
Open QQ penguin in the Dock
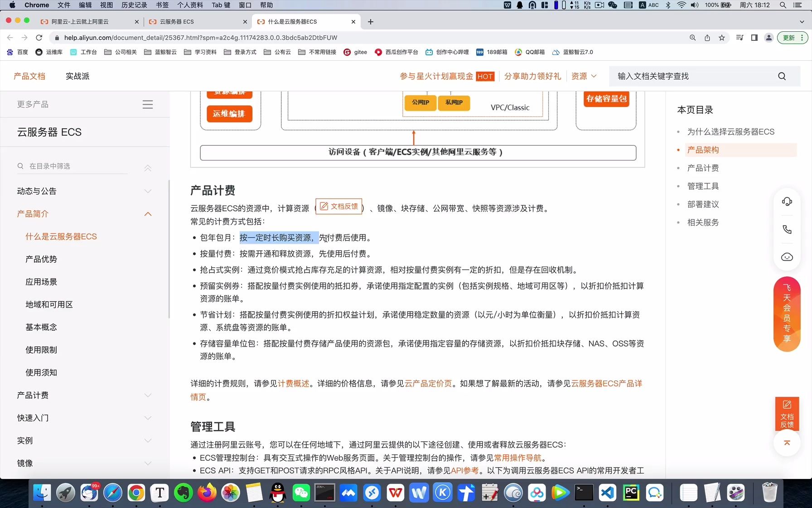(x=278, y=493)
